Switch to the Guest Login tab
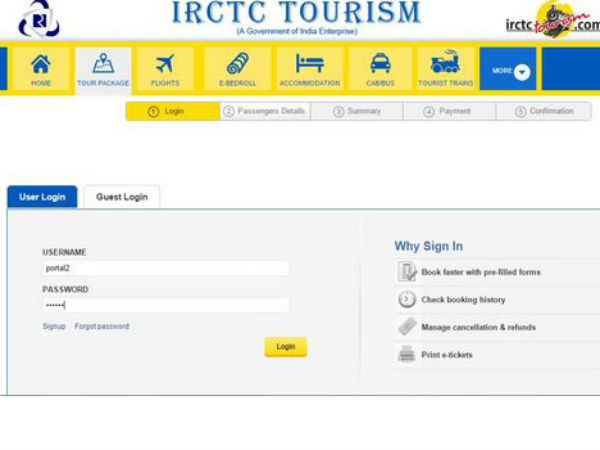Viewport: 600px width, 450px height. (121, 197)
